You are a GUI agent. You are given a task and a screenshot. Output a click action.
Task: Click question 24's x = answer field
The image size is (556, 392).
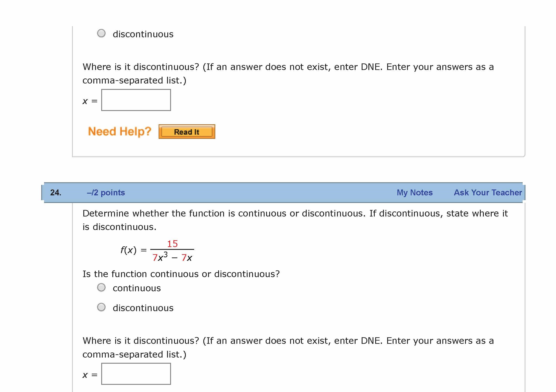tap(136, 374)
